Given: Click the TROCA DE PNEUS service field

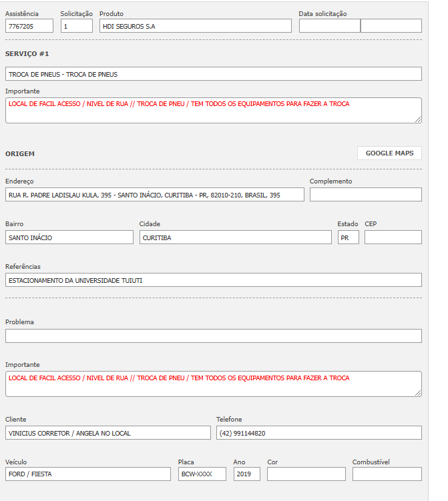Looking at the screenshot, I should click(x=213, y=74).
